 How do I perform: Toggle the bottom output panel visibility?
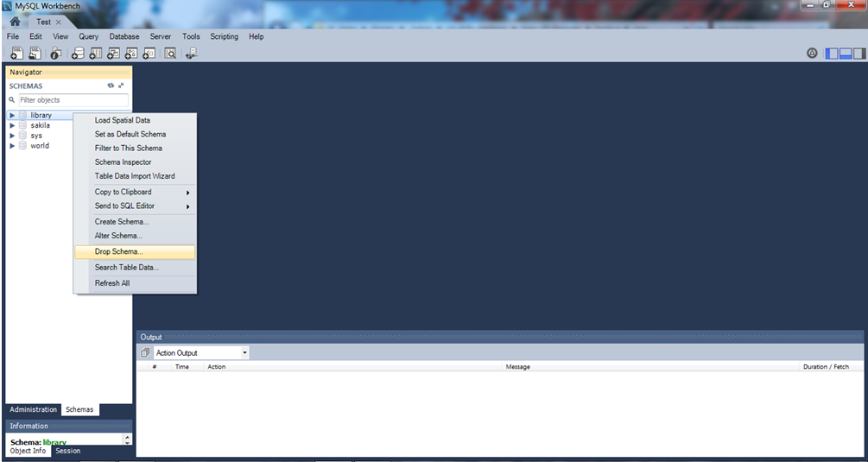846,54
